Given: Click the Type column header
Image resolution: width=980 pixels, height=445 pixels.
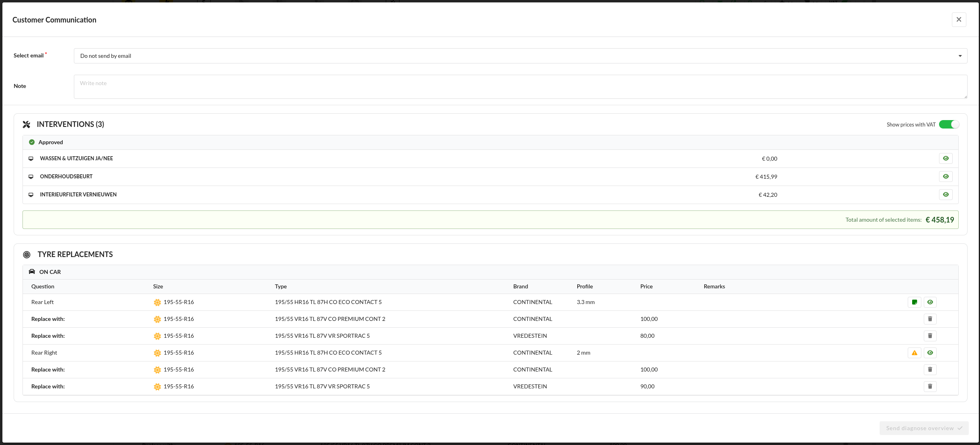Looking at the screenshot, I should [281, 286].
